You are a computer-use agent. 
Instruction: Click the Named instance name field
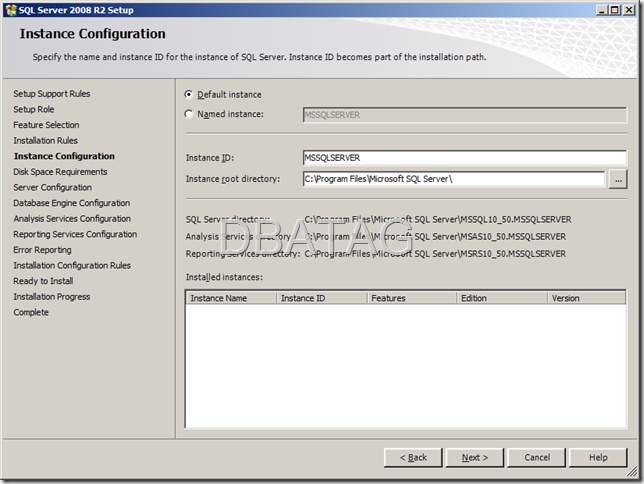coord(465,115)
